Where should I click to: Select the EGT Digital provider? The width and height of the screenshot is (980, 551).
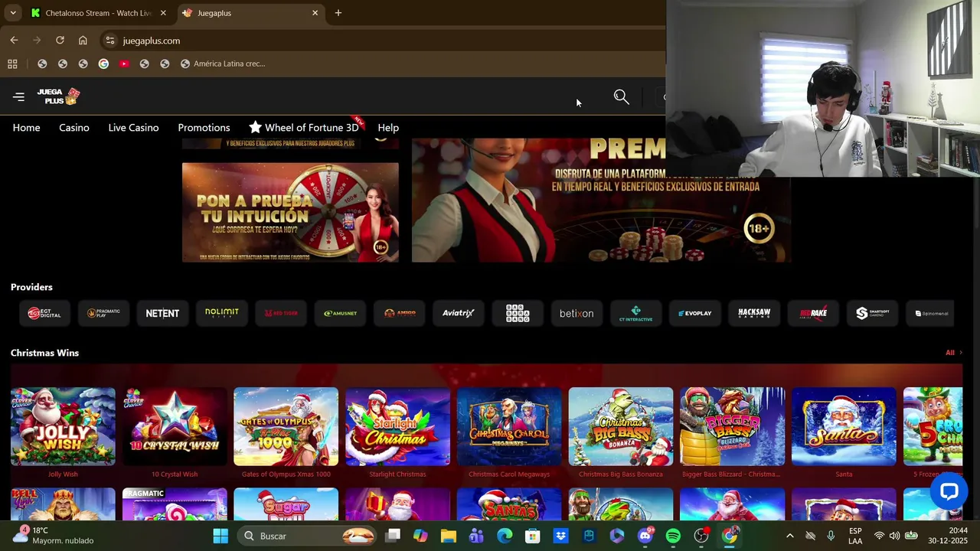point(44,313)
